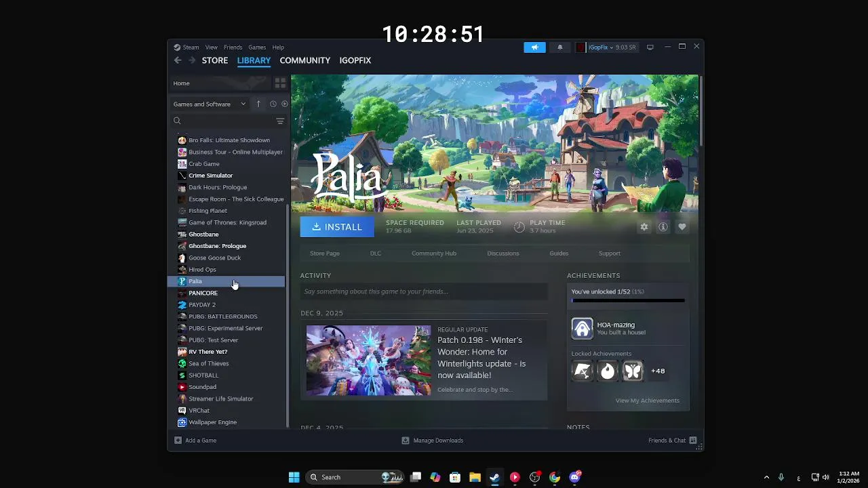Click the say something activity field

tap(424, 291)
